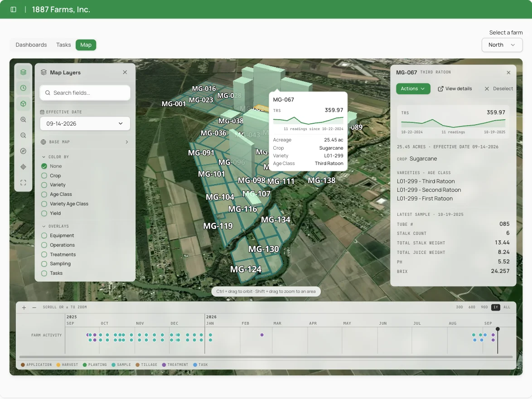
Task: Open the North farm selector
Action: 502,45
